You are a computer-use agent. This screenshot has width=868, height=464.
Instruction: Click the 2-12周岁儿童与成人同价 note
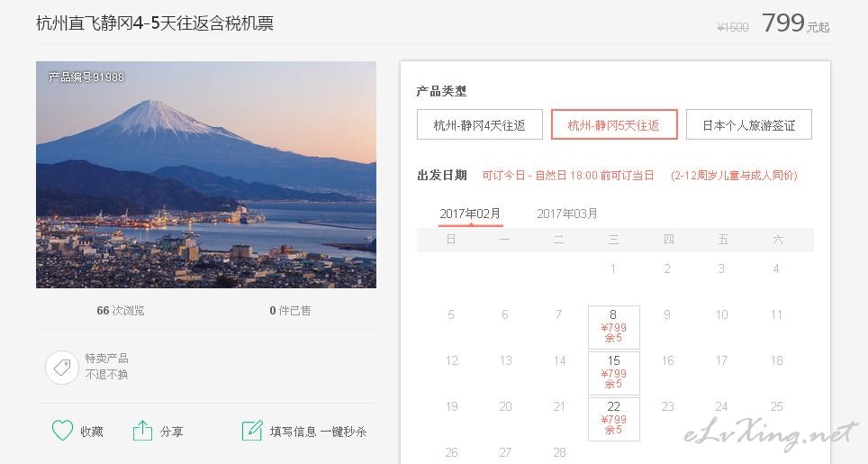pos(734,176)
